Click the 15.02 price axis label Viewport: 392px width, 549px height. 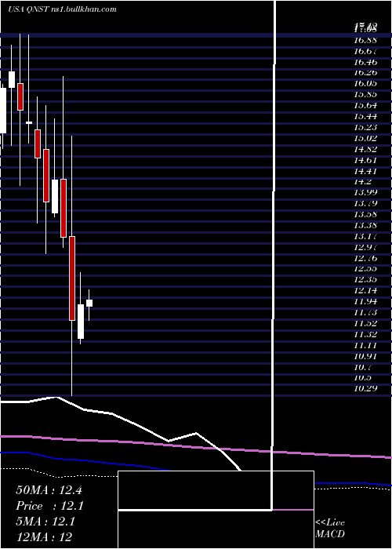(365, 138)
